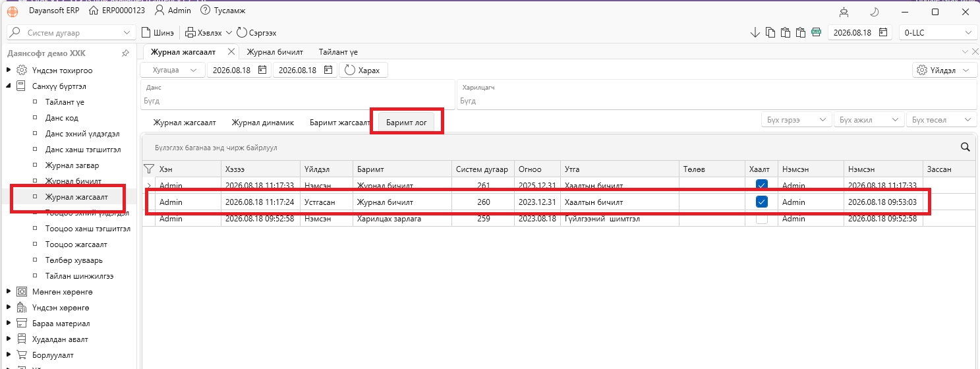Open start date calendar picker
This screenshot has width=980, height=369.
262,70
